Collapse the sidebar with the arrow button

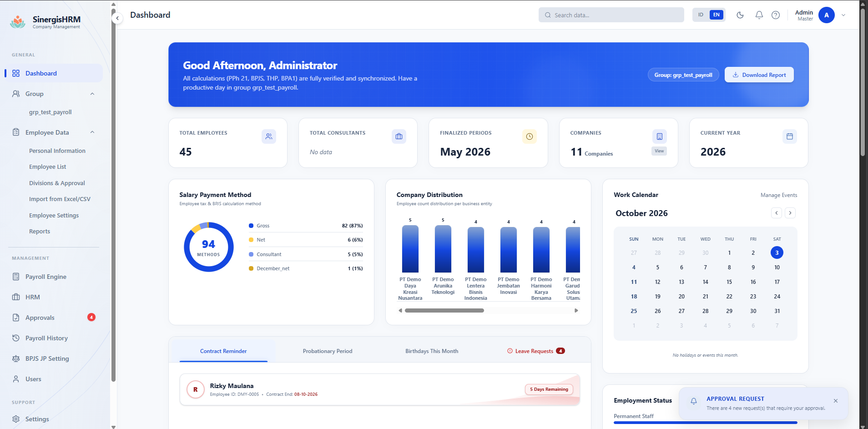pyautogui.click(x=117, y=18)
